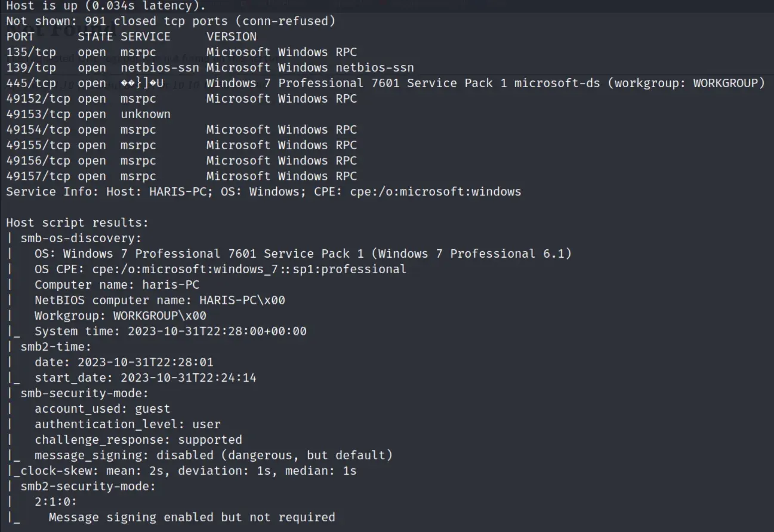Image resolution: width=774 pixels, height=532 pixels.
Task: Click the 'Not shown: 991 closed' line
Action: [170, 21]
